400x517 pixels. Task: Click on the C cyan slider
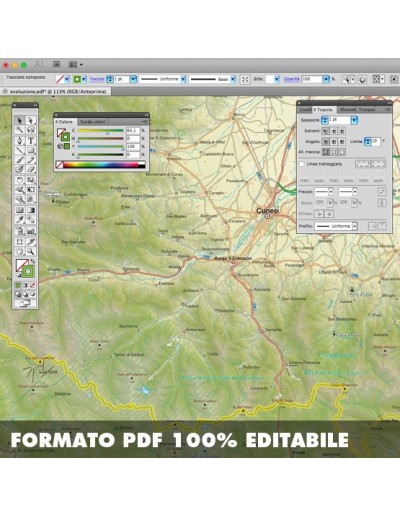101,131
